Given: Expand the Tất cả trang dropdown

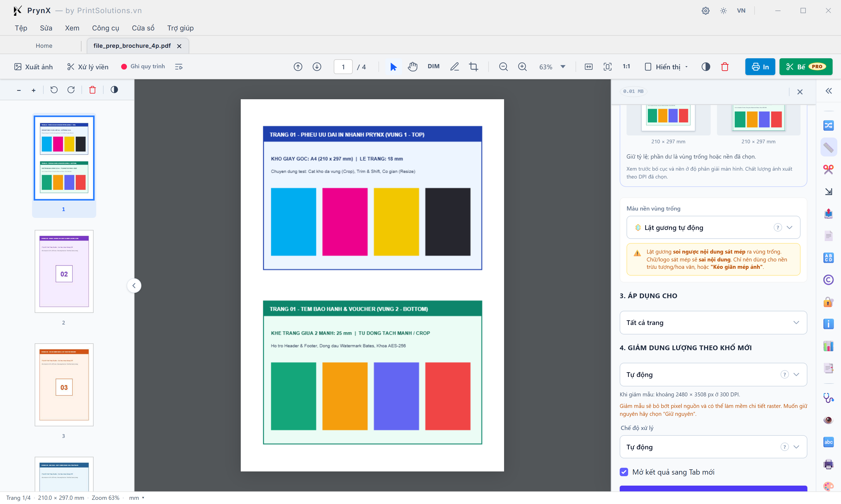Looking at the screenshot, I should (x=713, y=322).
